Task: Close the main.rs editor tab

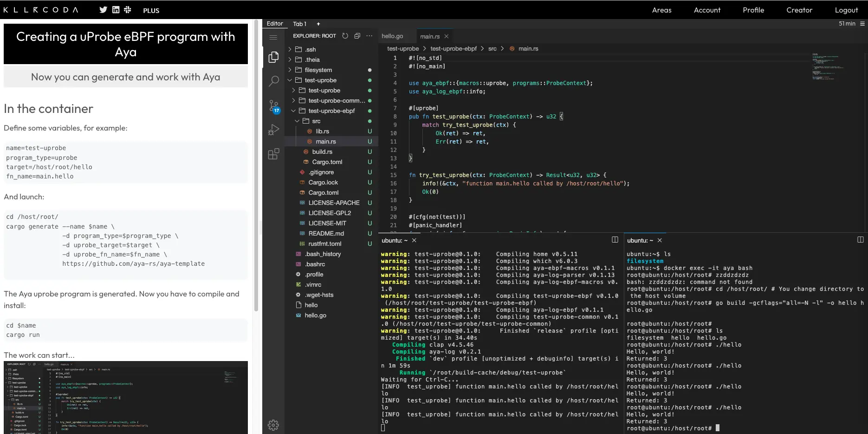Action: point(447,36)
